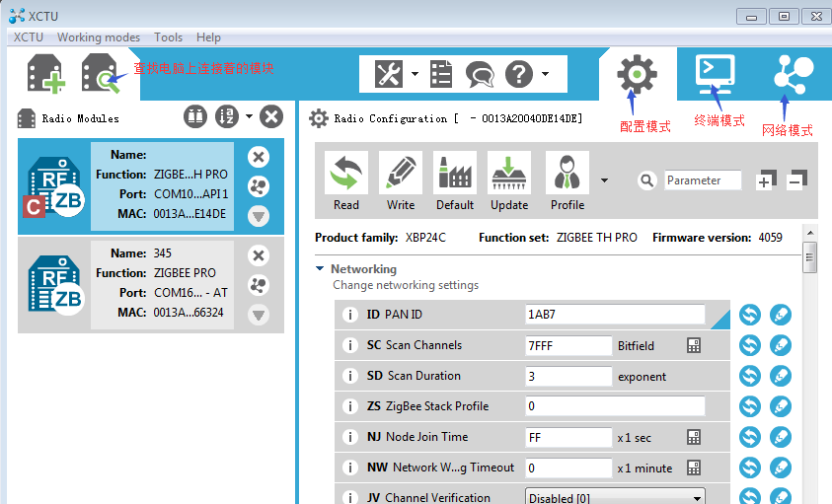
Task: Write the ZigBee Stack Profile parameter
Action: coord(781,406)
